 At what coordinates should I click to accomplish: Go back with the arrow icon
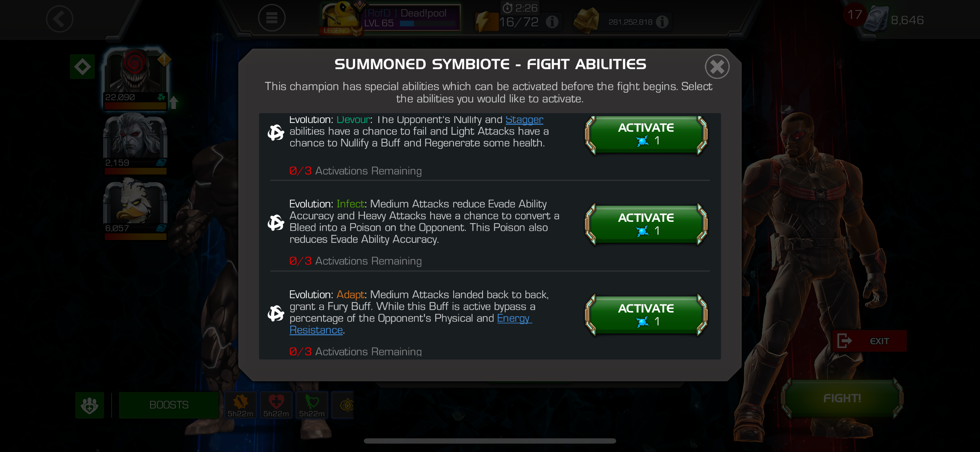pyautogui.click(x=59, y=19)
